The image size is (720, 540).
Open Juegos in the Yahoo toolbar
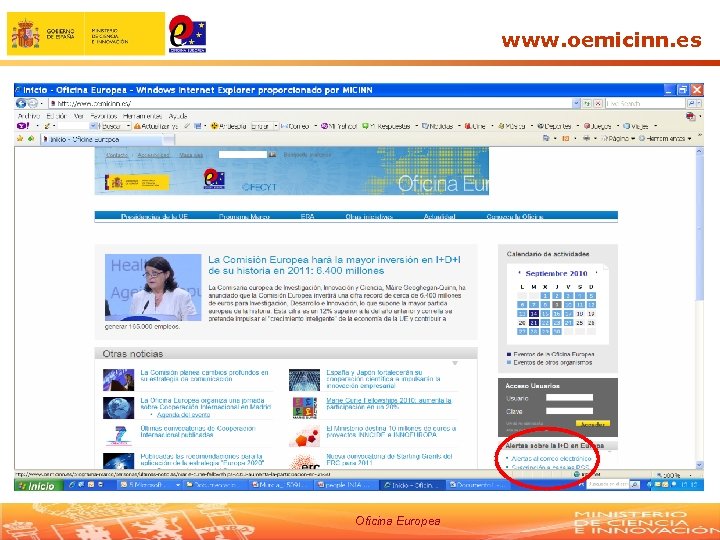click(x=597, y=126)
